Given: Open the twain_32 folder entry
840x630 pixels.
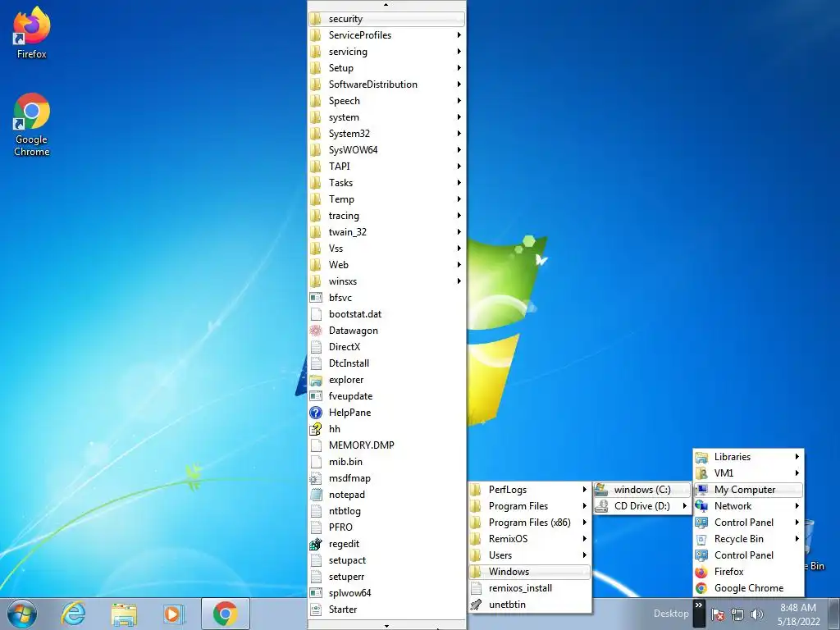Looking at the screenshot, I should click(386, 232).
